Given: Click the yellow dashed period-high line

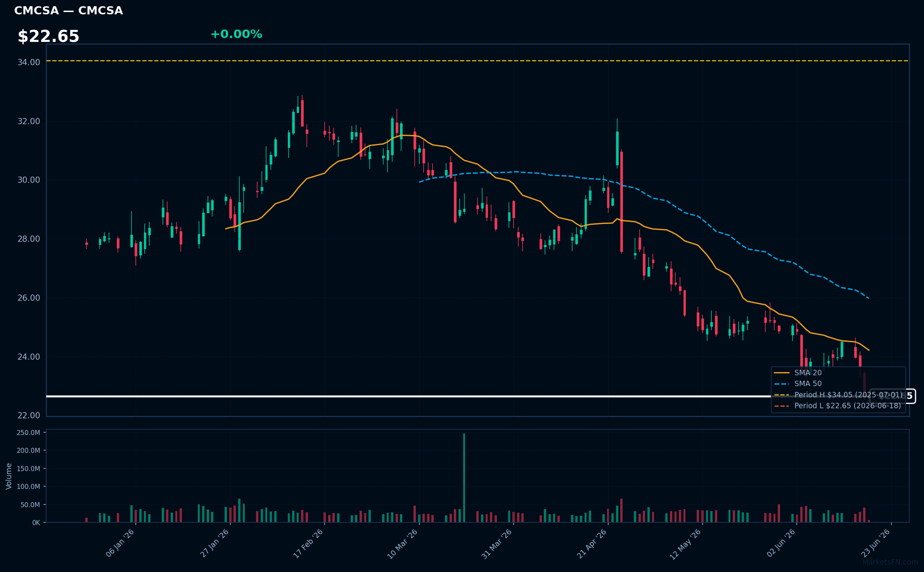Looking at the screenshot, I should (478, 61).
